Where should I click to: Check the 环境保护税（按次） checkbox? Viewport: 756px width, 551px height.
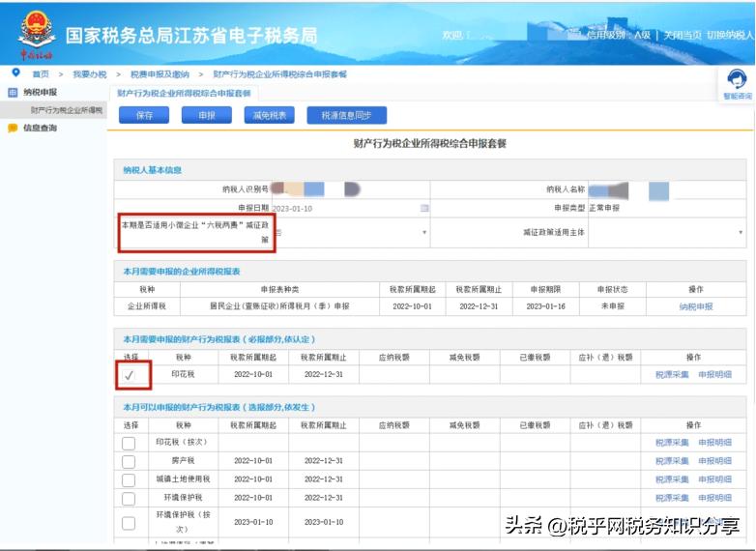click(129, 523)
